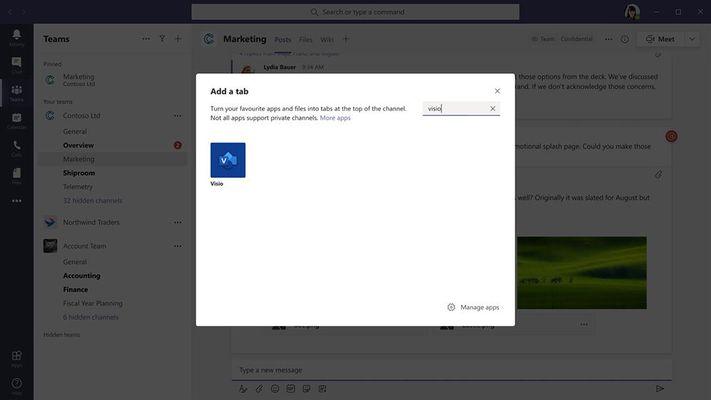
Task: Open Chat in the left rail
Action: (17, 65)
